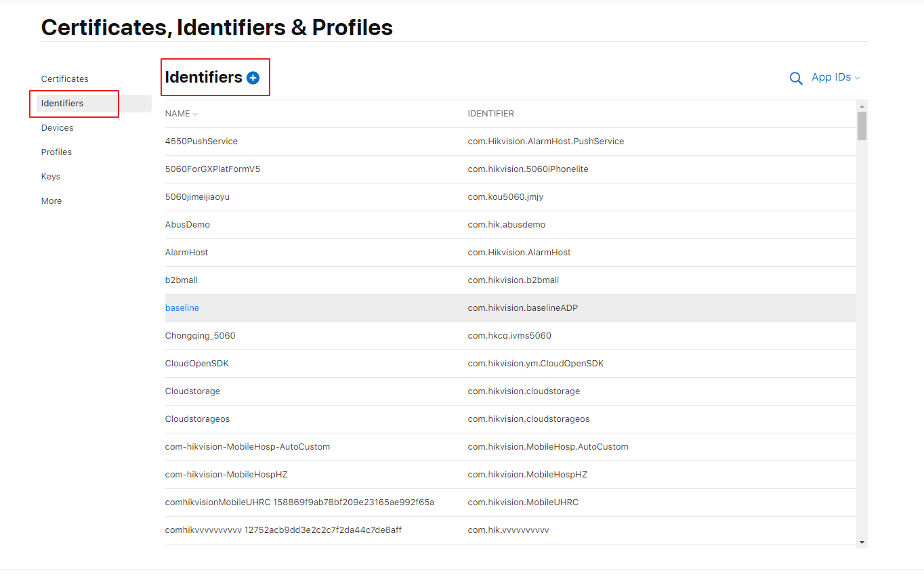
Task: Click identifier com.hikvision.baselineADP
Action: point(523,308)
